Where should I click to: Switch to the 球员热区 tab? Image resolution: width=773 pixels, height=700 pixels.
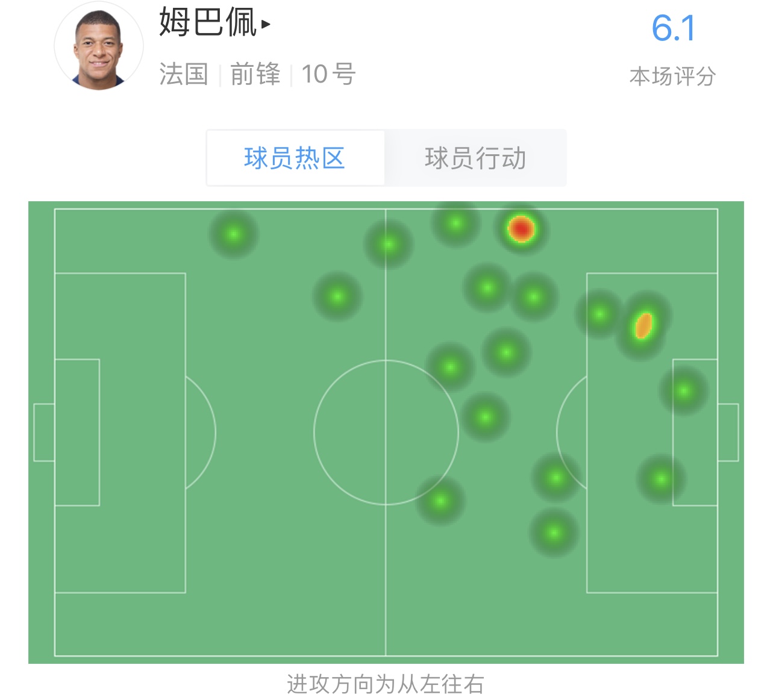(295, 158)
